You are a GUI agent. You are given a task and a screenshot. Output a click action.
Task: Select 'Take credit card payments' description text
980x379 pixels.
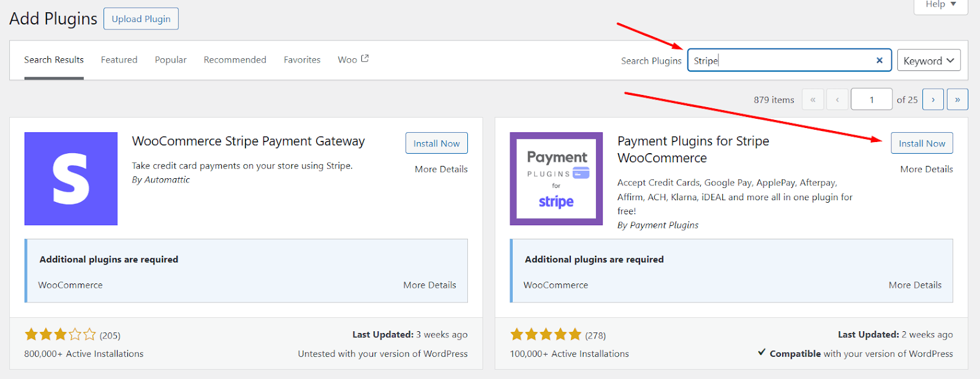click(x=243, y=166)
